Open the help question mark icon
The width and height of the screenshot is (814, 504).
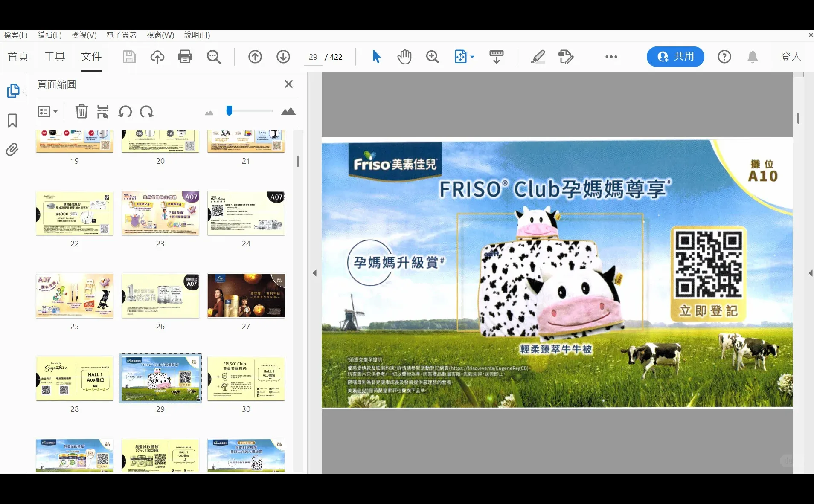coord(724,57)
